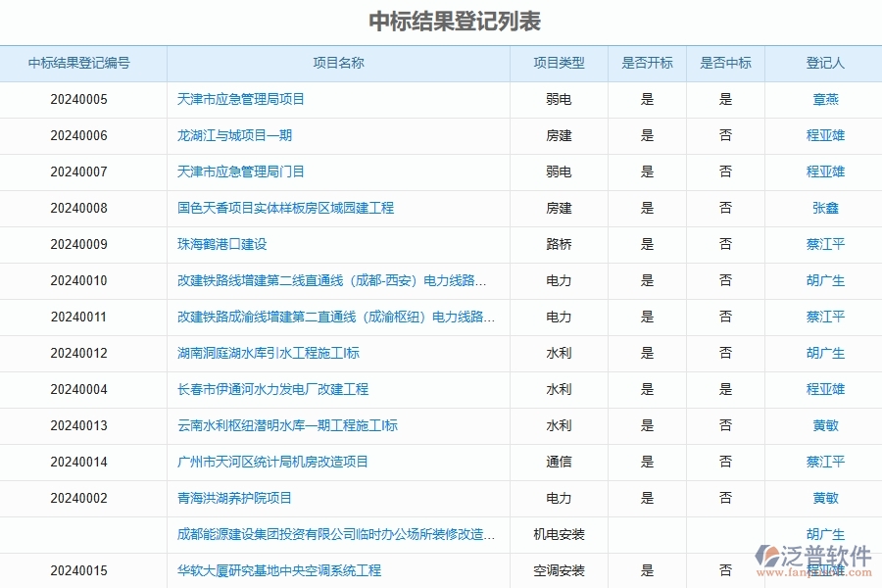Click registrant 章燕 in first row
Screen dimensions: 882x588
[x=823, y=99]
